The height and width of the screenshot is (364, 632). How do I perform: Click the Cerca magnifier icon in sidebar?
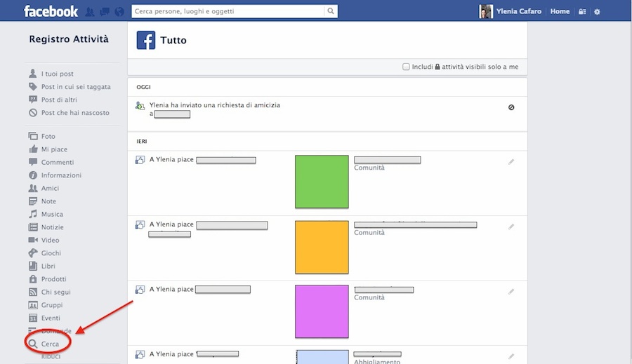pos(33,344)
